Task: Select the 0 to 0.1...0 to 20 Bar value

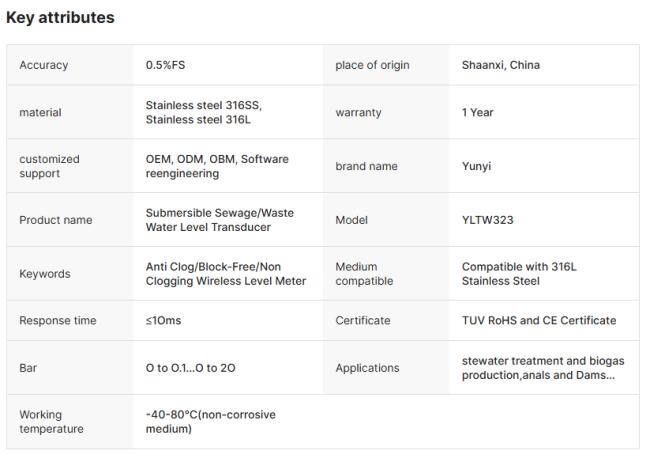Action: point(191,368)
